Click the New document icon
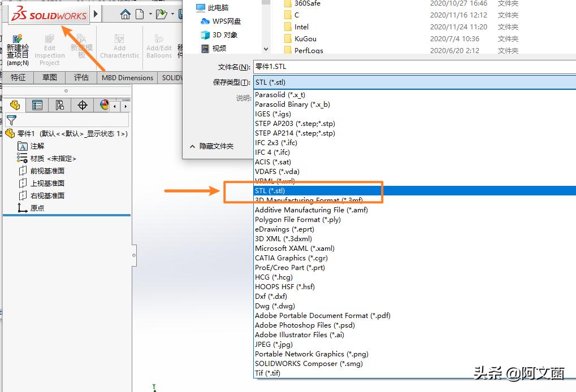The width and height of the screenshot is (576, 392). (140, 14)
